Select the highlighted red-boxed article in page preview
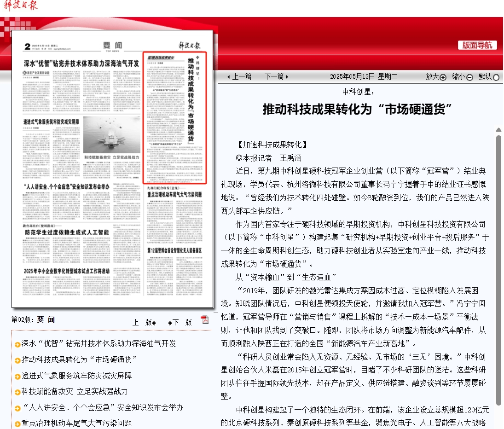The image size is (504, 429). (174, 118)
